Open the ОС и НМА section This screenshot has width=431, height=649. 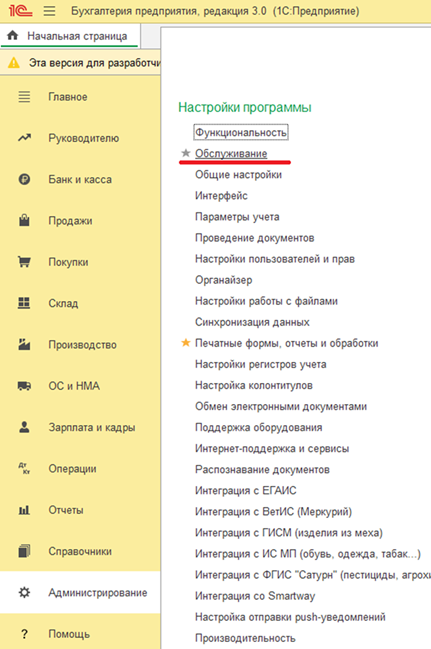click(x=80, y=386)
